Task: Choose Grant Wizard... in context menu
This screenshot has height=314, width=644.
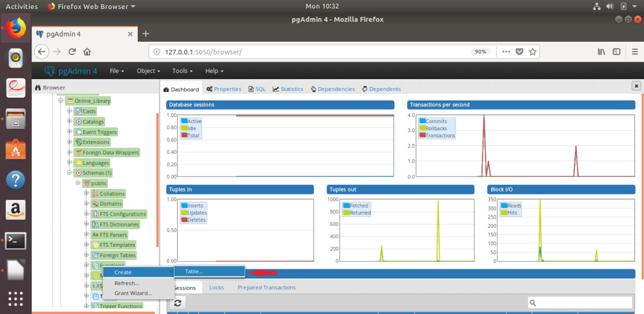Action: click(133, 293)
